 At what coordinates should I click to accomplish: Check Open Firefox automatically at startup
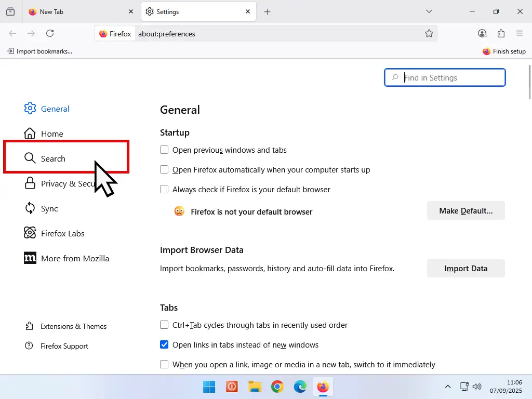pyautogui.click(x=164, y=170)
